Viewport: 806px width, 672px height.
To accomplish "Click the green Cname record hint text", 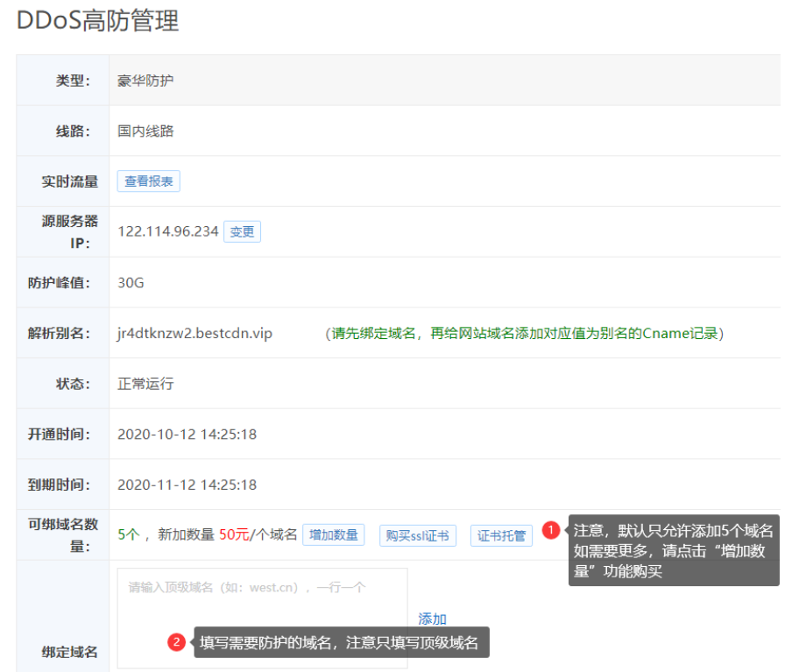I will pyautogui.click(x=524, y=334).
